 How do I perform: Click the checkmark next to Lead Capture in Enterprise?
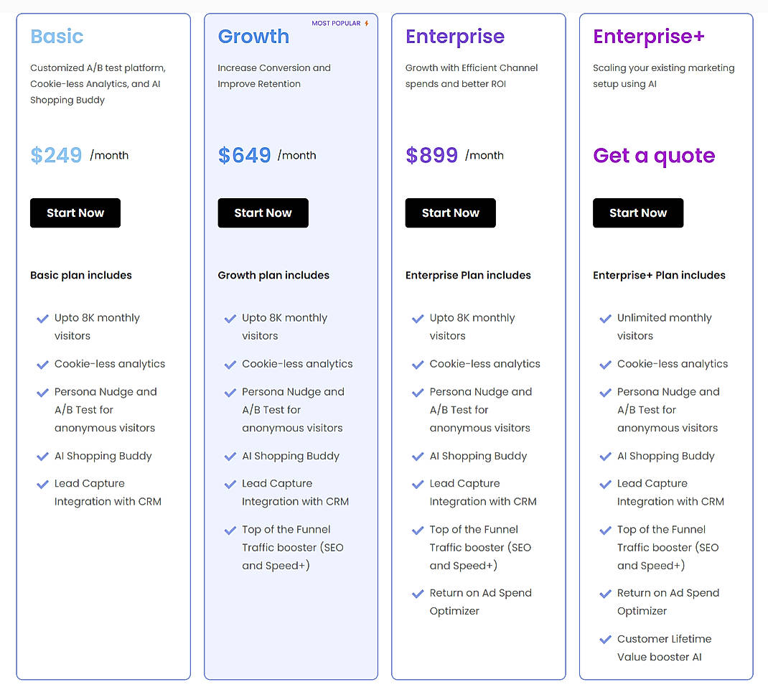click(418, 483)
